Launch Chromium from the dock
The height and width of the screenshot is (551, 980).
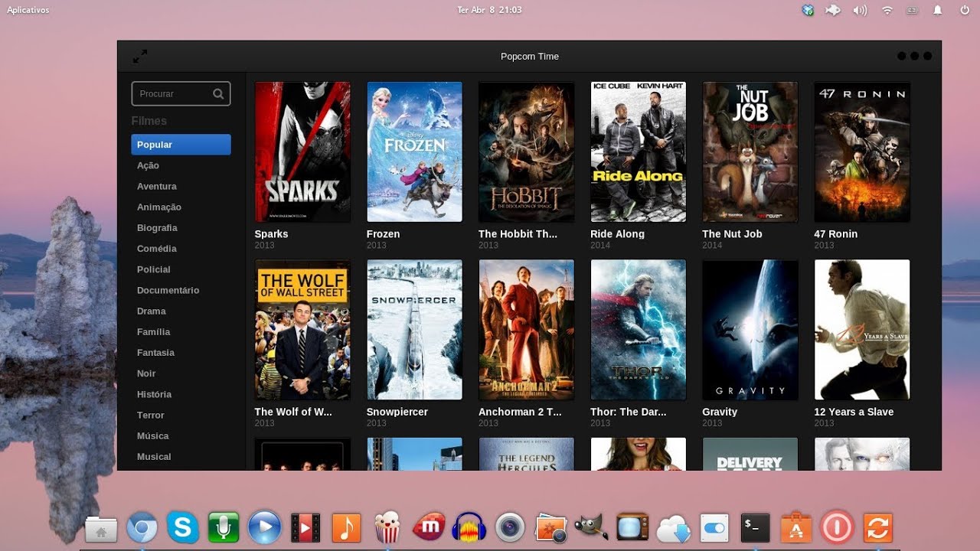142,528
